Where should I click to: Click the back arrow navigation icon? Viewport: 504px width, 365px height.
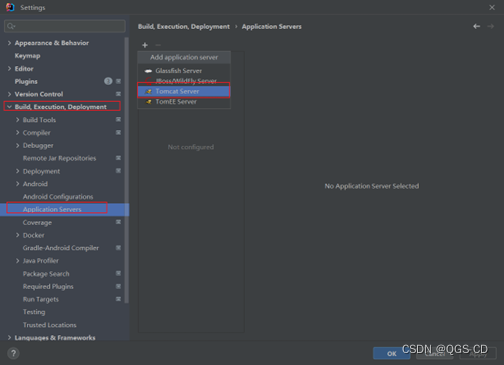pos(476,26)
